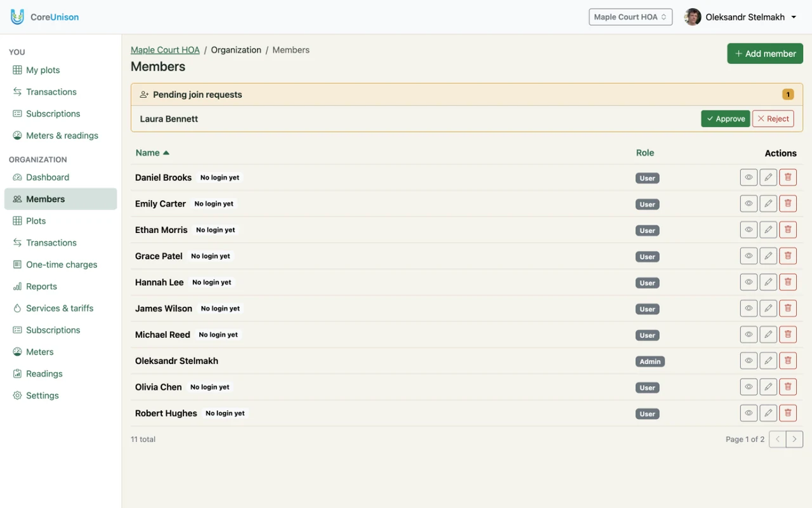Approve Laura Bennett's join request
This screenshot has width=812, height=508.
click(x=726, y=119)
